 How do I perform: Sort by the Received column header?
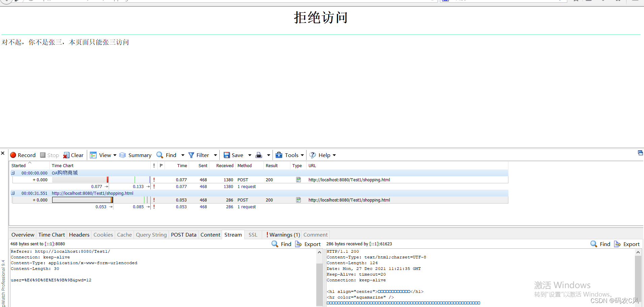point(222,165)
